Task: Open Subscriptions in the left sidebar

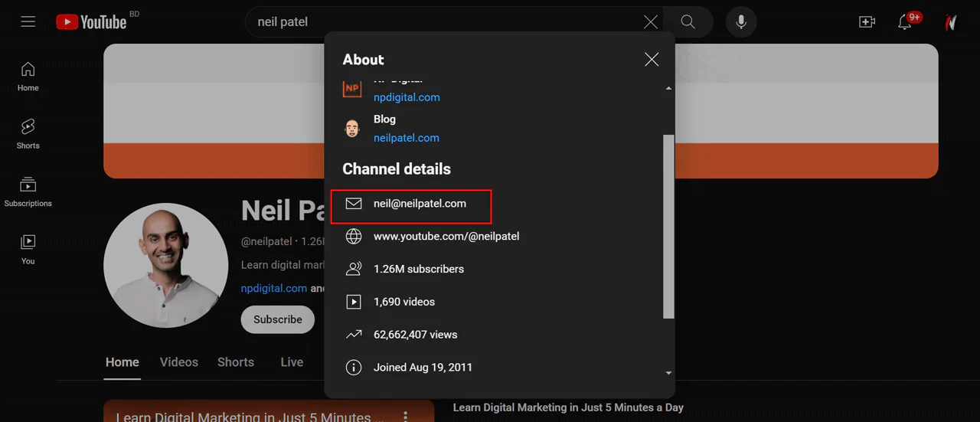Action: [28, 192]
